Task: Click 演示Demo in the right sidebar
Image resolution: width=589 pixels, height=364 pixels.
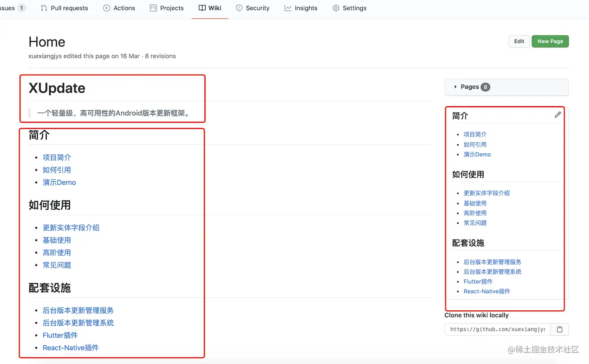Action: click(x=477, y=154)
